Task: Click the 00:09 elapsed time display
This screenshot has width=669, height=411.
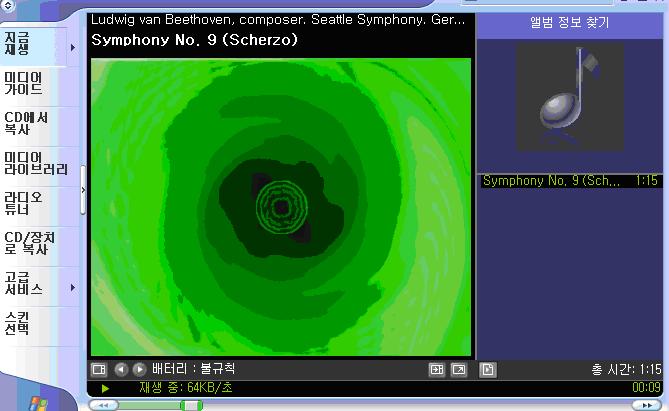Action: [x=646, y=388]
